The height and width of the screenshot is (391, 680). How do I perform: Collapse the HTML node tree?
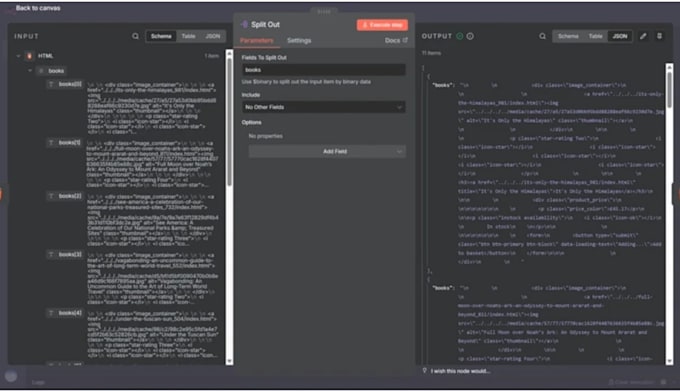click(x=18, y=56)
